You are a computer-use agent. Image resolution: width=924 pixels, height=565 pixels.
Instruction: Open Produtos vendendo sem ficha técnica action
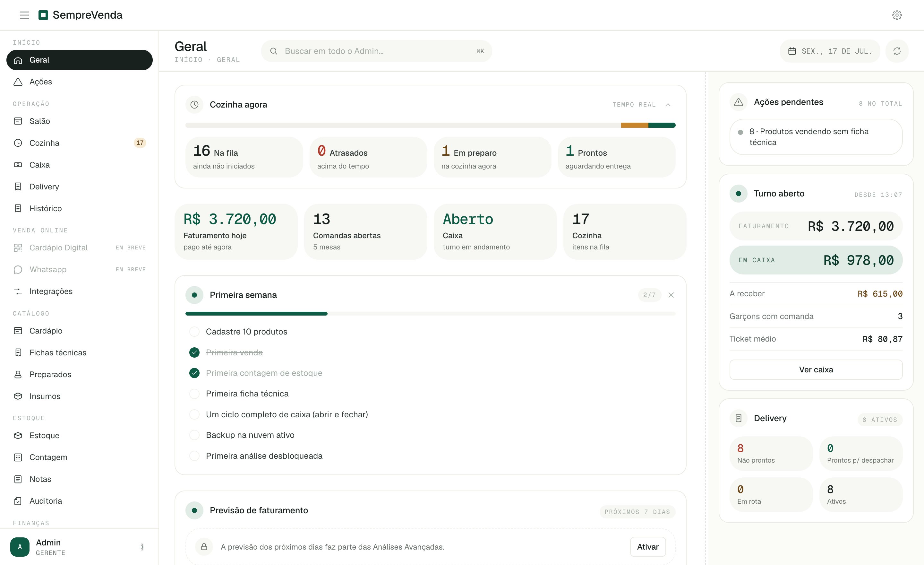pyautogui.click(x=816, y=137)
